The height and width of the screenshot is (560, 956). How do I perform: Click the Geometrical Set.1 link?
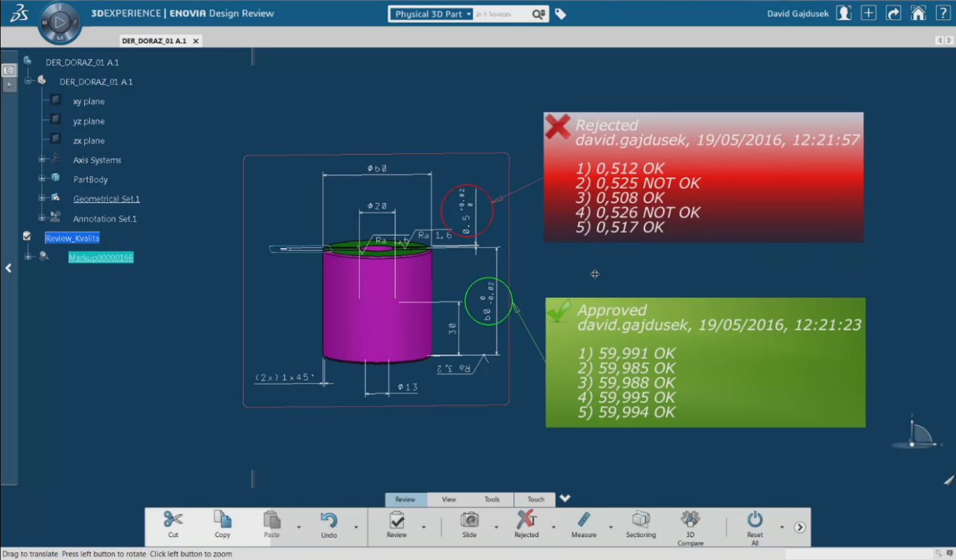coord(106,199)
